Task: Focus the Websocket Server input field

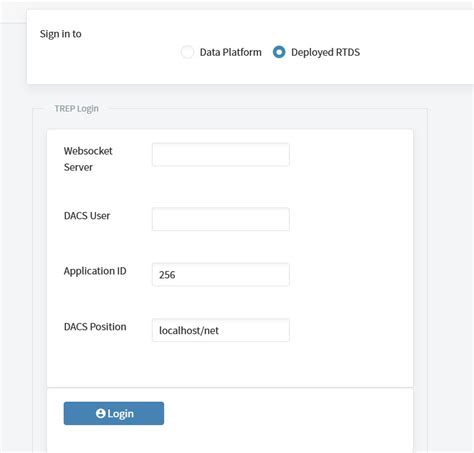Action: [221, 155]
